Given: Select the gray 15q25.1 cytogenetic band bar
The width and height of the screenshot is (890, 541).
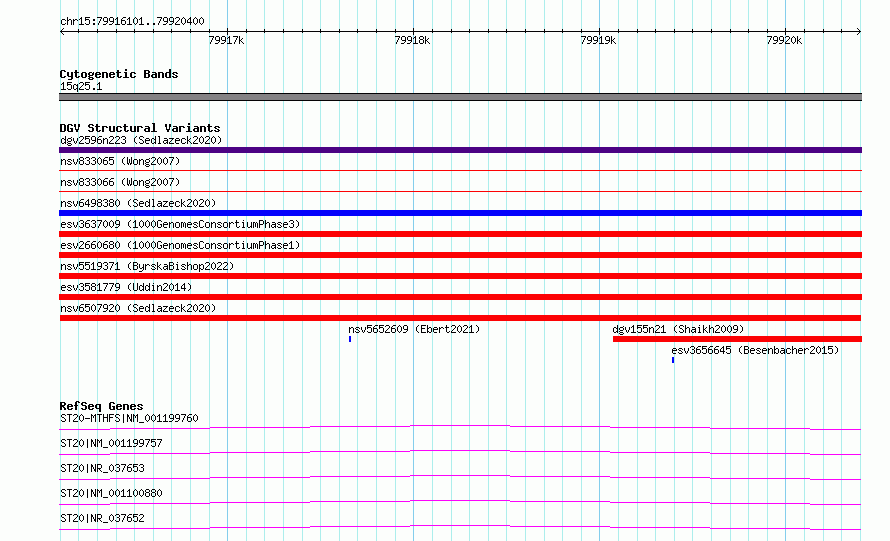Looking at the screenshot, I should [460, 97].
